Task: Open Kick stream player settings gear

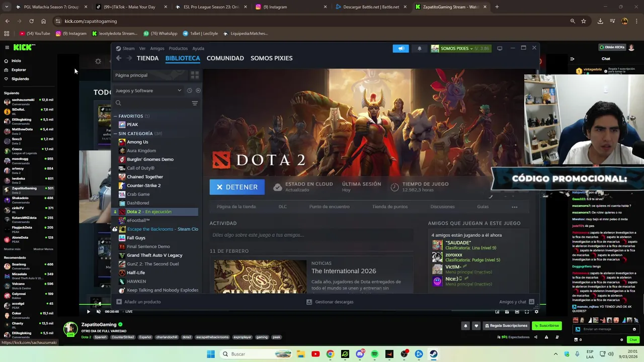Action: click(536, 312)
